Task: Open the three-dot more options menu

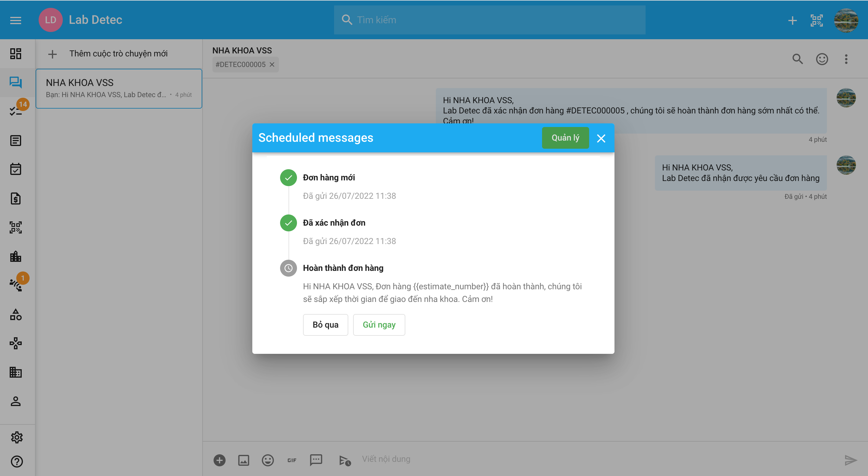Action: [x=846, y=59]
